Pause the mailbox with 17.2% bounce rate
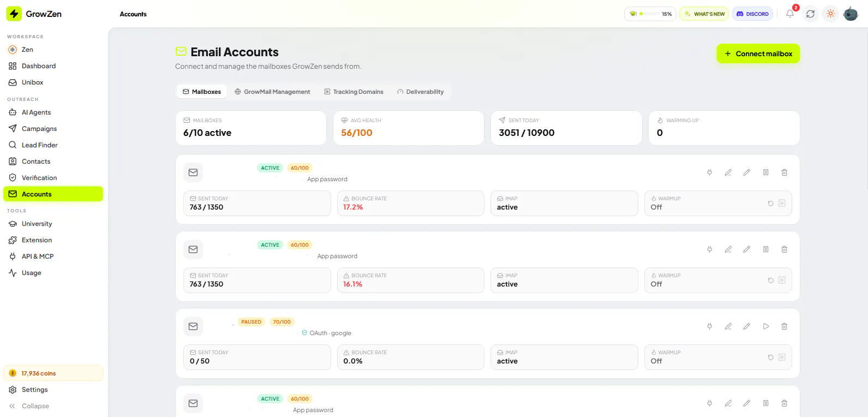Viewport: 868px width, 417px height. 766,172
